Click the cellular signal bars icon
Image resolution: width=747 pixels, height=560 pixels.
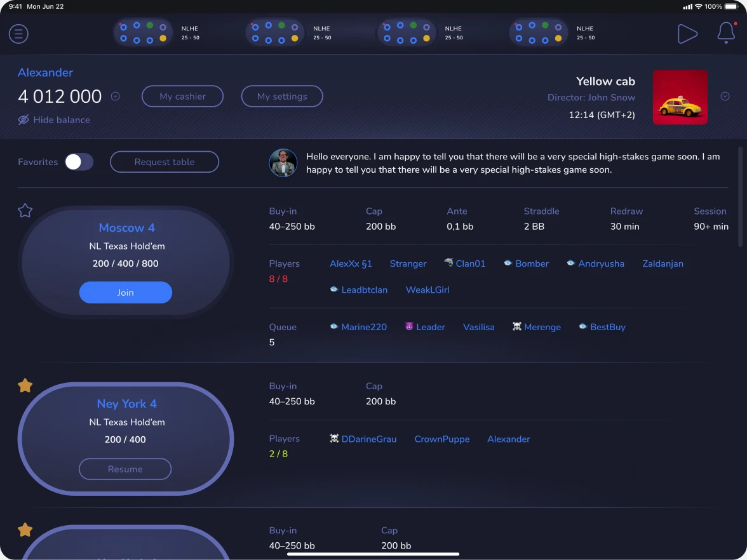click(687, 6)
